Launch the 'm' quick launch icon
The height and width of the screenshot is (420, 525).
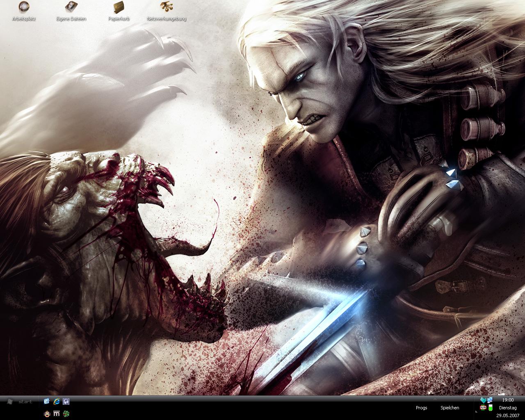tap(57, 414)
